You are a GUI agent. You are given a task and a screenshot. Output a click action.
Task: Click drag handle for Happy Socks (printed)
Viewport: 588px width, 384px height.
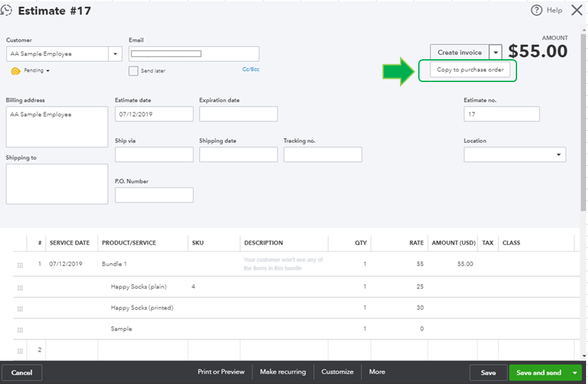click(20, 309)
